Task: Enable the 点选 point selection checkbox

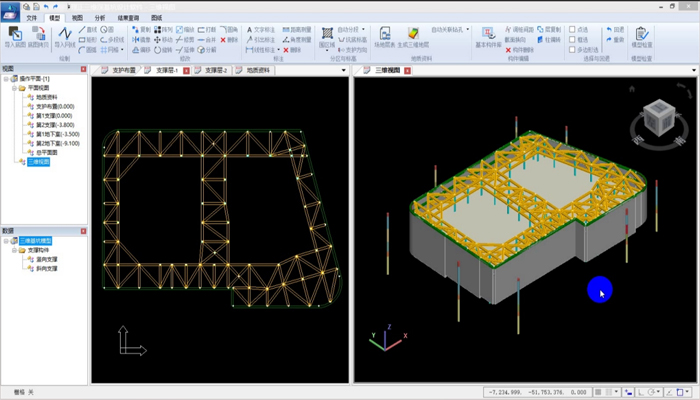Action: click(x=572, y=30)
